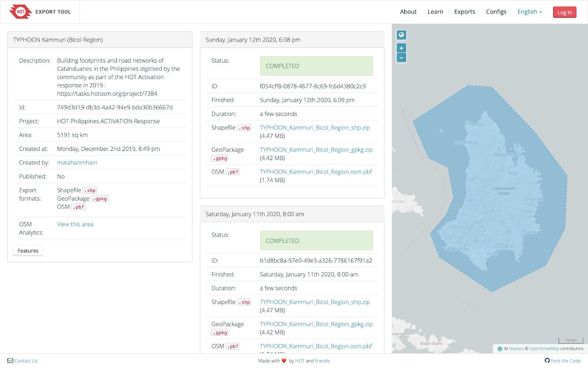The height and width of the screenshot is (368, 588).
Task: Click the Saturday, January 11th 2020, 8:00 am header
Action: 255,214
